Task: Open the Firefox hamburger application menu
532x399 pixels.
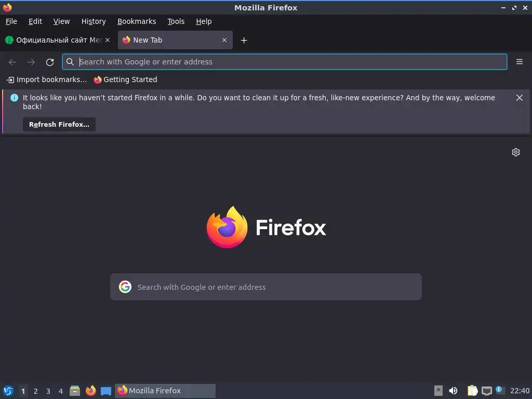Action: [x=519, y=62]
